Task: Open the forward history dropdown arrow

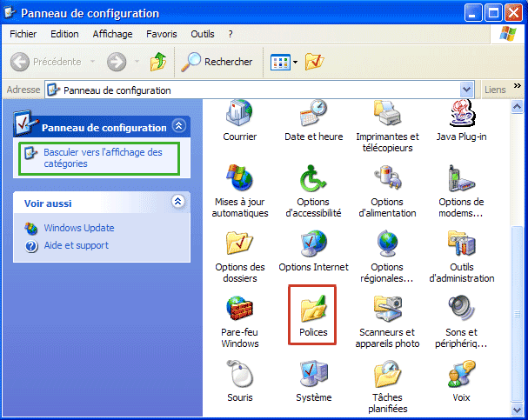Action: pyautogui.click(x=137, y=62)
